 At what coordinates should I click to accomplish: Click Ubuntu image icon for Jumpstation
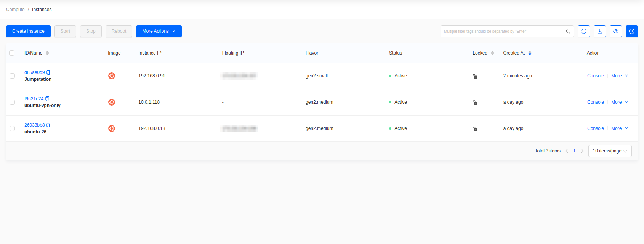tap(112, 76)
